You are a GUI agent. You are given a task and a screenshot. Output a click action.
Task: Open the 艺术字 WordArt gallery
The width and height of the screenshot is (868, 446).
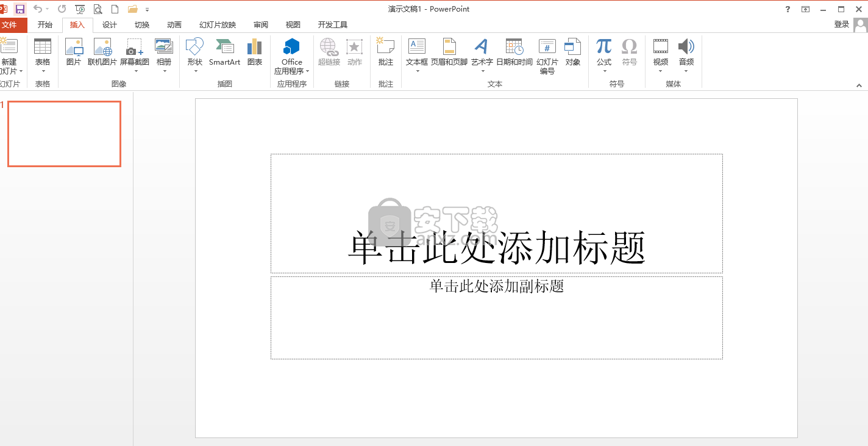(482, 55)
